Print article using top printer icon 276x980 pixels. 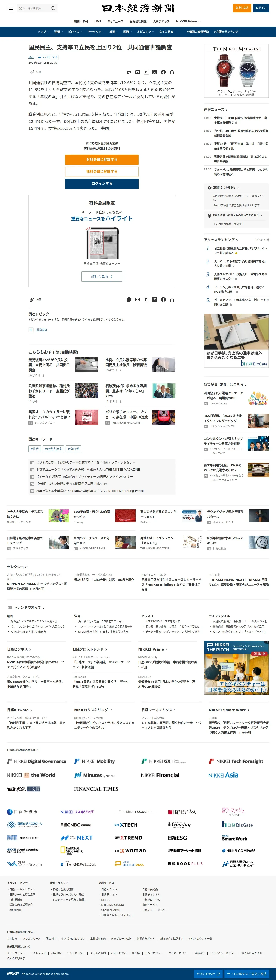pyautogui.click(x=129, y=72)
